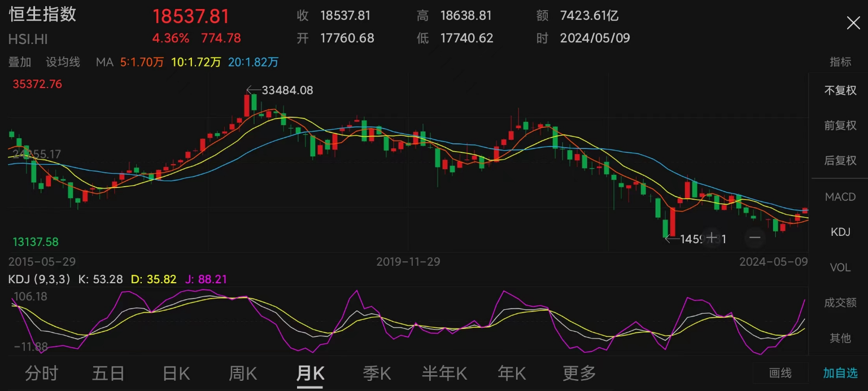Image resolution: width=868 pixels, height=391 pixels.
Task: Click the 2024-05-09 end date label
Action: pyautogui.click(x=774, y=262)
